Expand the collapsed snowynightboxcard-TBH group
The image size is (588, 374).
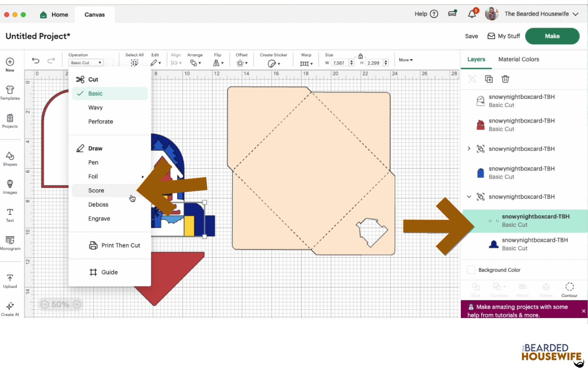coord(469,149)
